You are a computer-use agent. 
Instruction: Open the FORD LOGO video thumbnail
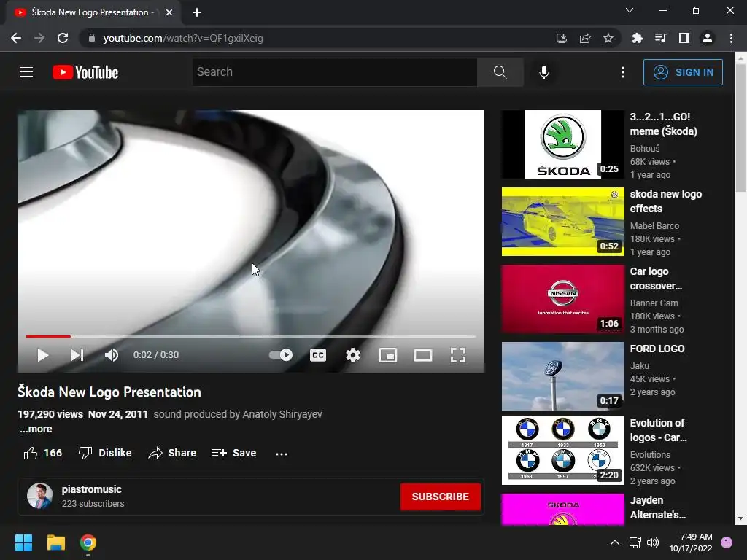click(562, 376)
